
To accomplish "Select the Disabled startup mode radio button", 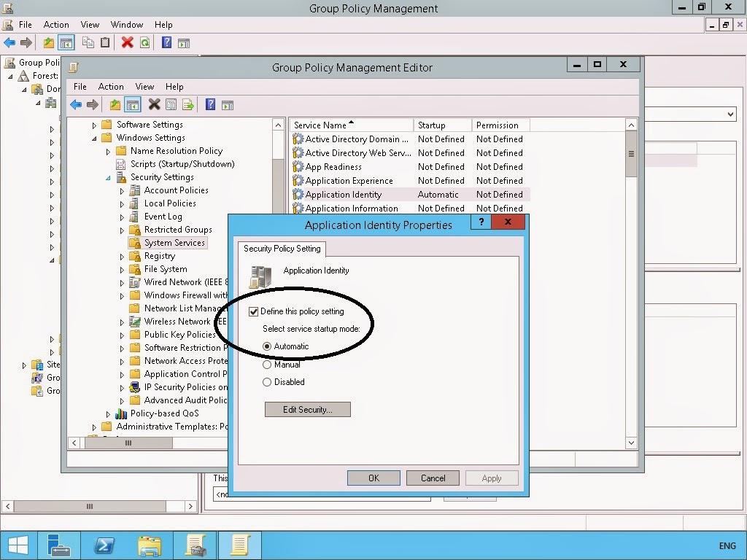I will click(x=267, y=382).
